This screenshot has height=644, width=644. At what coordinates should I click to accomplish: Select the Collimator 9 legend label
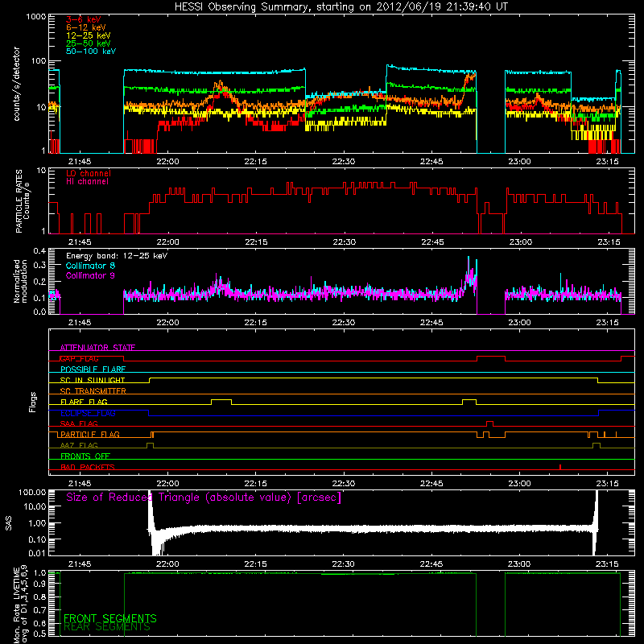(x=90, y=275)
